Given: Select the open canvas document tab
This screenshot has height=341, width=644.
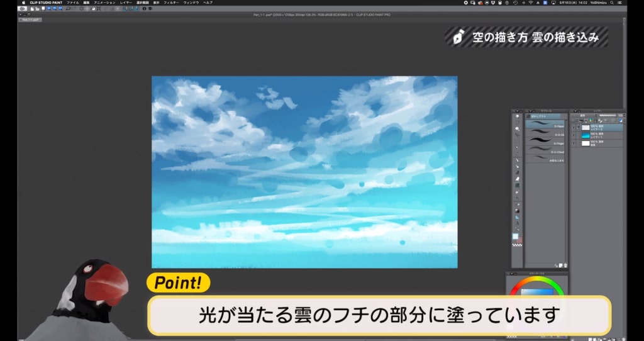Looking at the screenshot, I should coord(28,20).
